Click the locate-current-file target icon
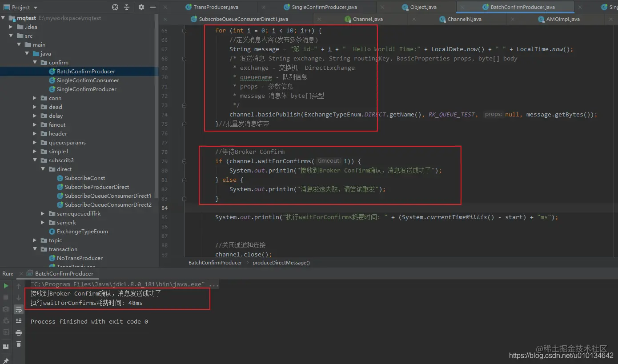The image size is (618, 364). 115,7
